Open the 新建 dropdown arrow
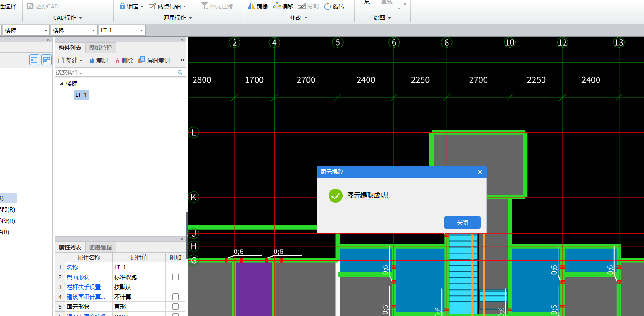The image size is (644, 316). (81, 61)
